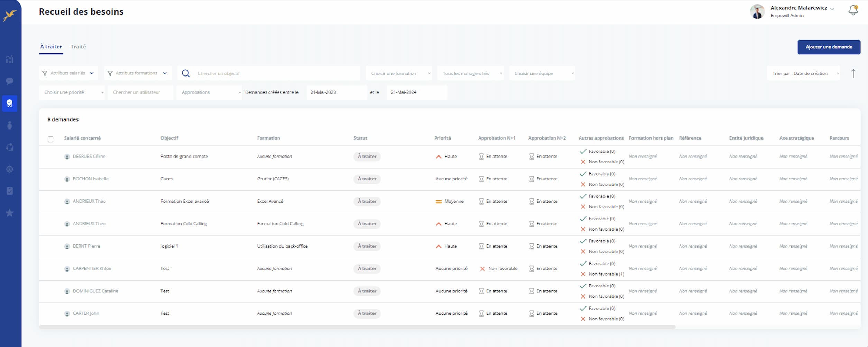Click À traiter status badge for ROCHON Isabelle

tap(367, 179)
